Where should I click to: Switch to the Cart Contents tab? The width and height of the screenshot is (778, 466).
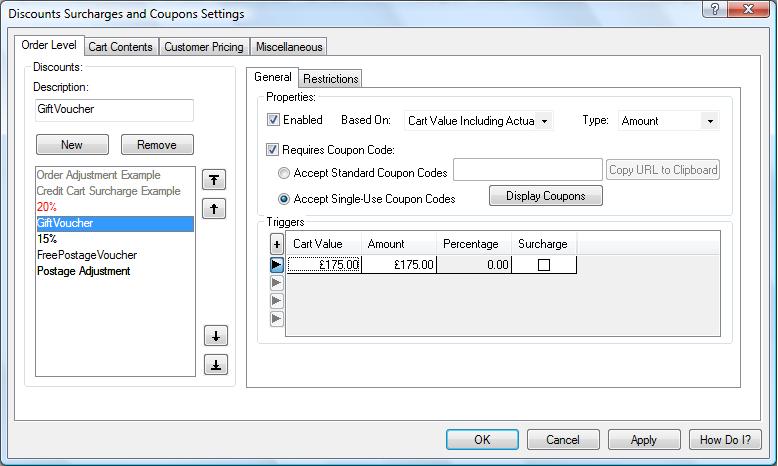[x=120, y=47]
